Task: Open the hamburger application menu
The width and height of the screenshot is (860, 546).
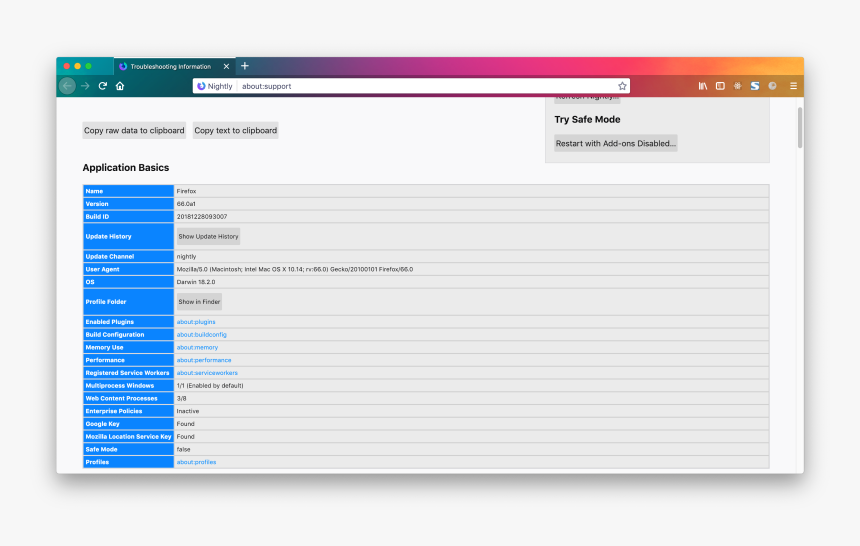Action: click(793, 86)
